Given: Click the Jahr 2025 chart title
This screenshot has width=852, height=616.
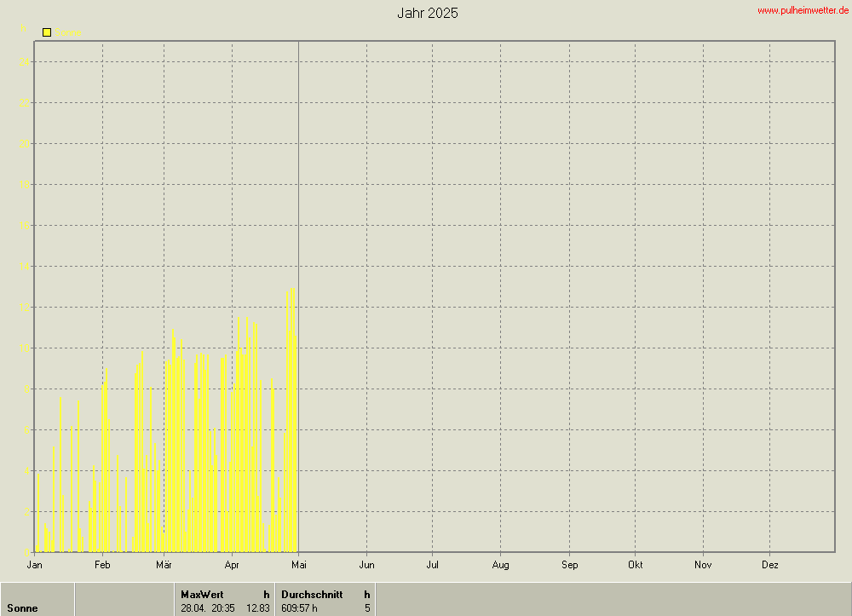Looking at the screenshot, I should [x=427, y=13].
